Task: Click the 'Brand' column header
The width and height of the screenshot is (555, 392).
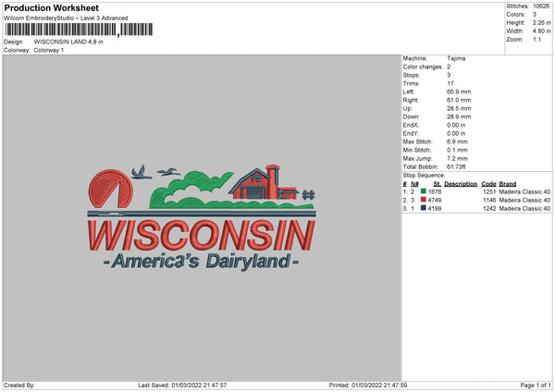Action: [508, 184]
